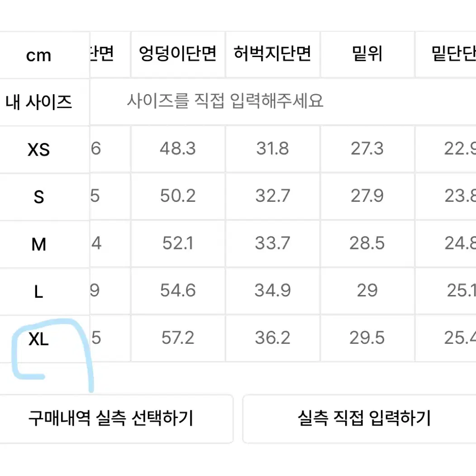Click the 내 사이즈 row label
The width and height of the screenshot is (476, 476).
[38, 102]
